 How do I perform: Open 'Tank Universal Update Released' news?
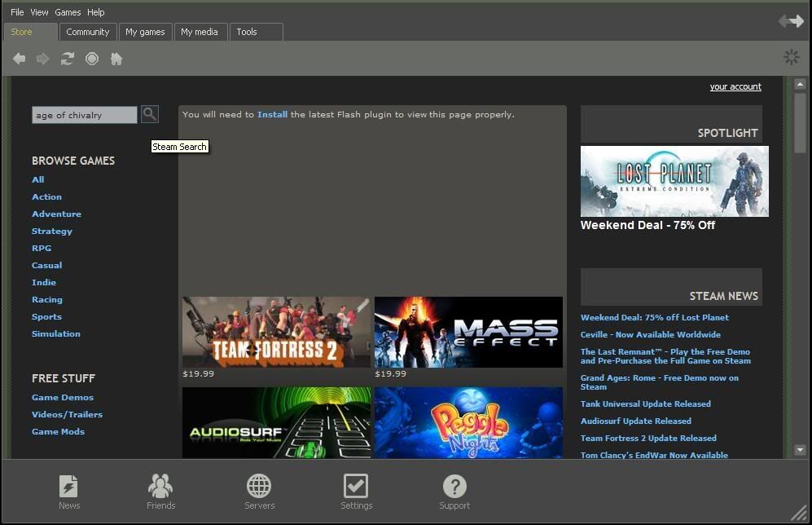pyautogui.click(x=645, y=404)
